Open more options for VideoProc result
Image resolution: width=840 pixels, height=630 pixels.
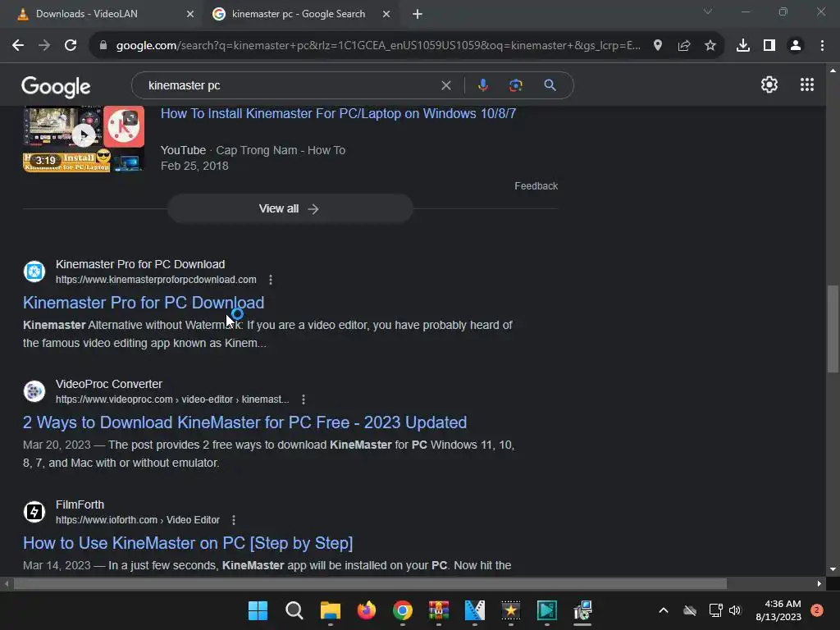[x=304, y=399]
